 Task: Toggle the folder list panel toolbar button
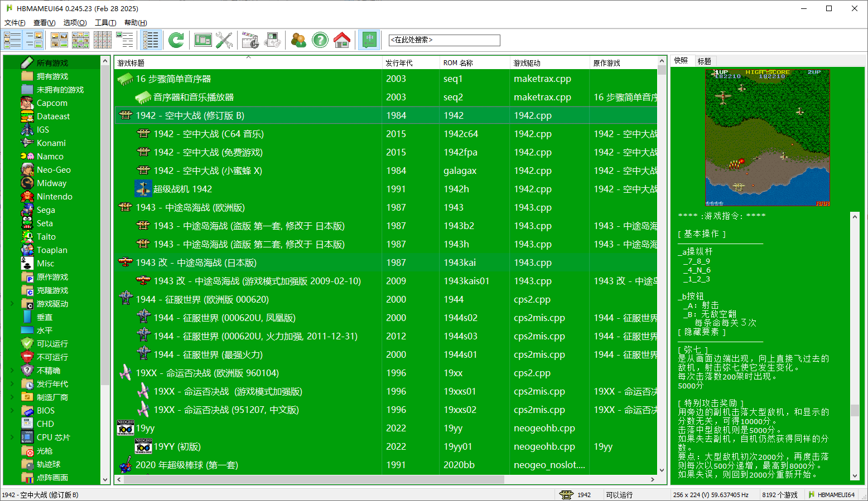12,40
